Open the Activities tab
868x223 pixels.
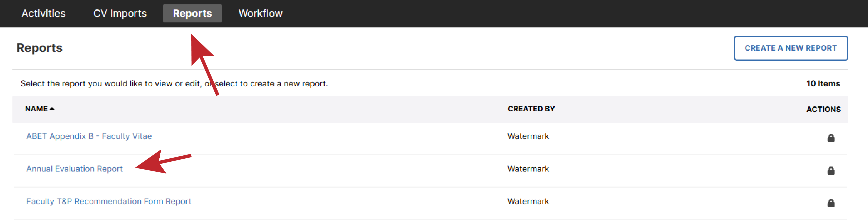tap(44, 13)
